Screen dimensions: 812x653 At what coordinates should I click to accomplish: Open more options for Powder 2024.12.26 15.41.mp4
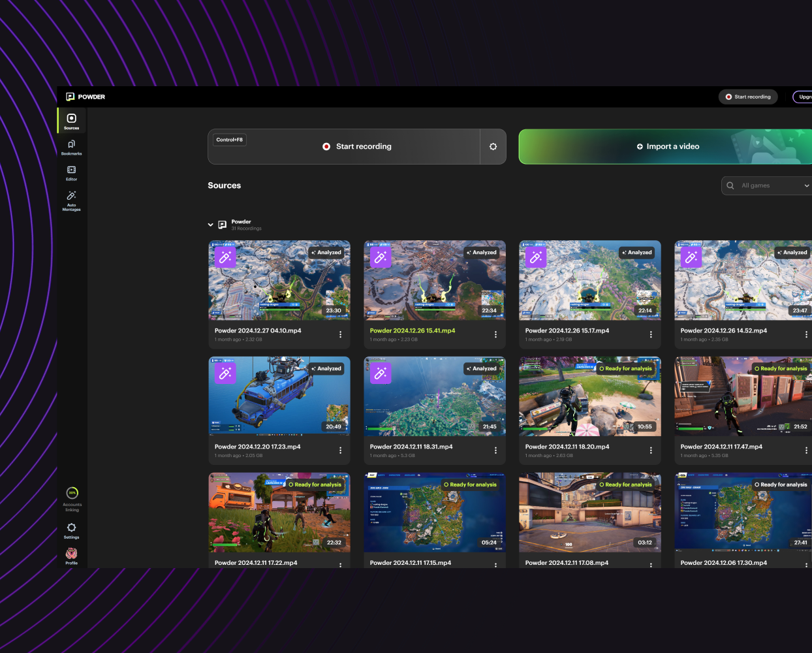click(495, 334)
